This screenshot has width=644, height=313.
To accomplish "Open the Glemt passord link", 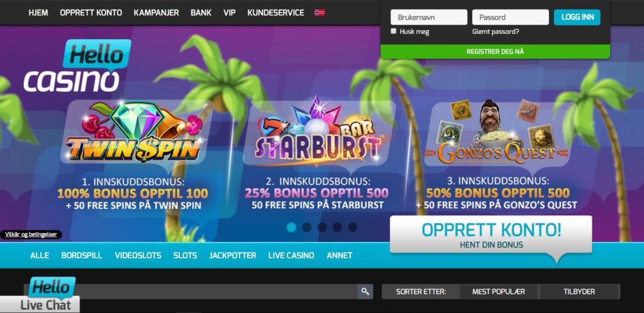I will (x=496, y=31).
